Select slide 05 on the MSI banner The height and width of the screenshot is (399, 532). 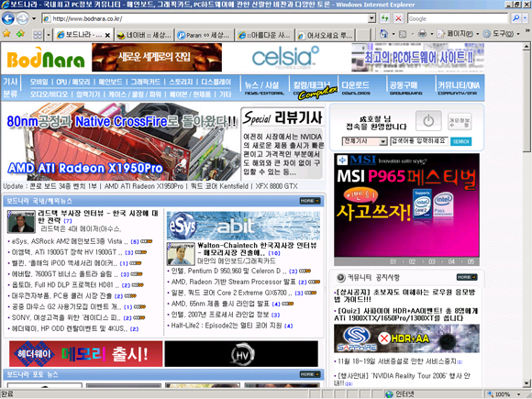point(471,261)
